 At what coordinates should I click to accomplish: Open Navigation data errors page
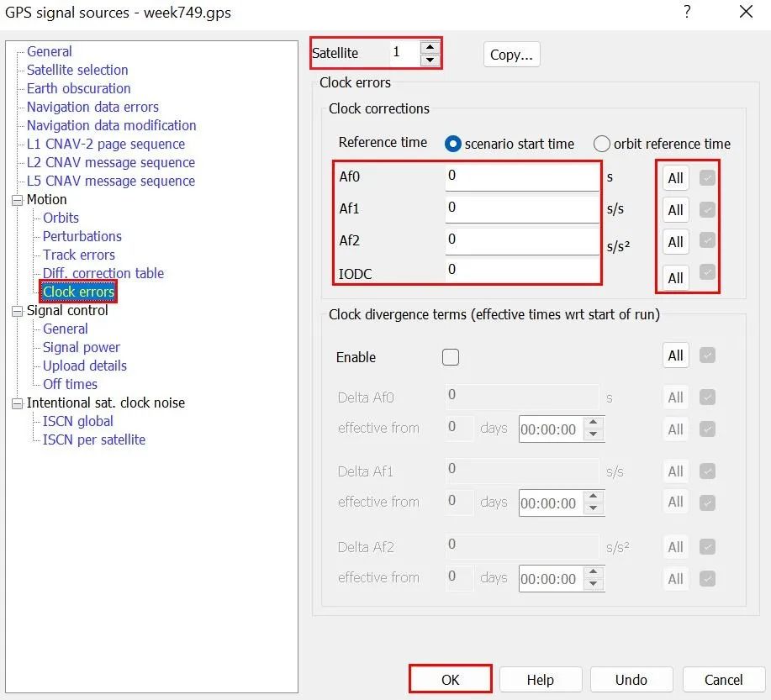[x=92, y=107]
